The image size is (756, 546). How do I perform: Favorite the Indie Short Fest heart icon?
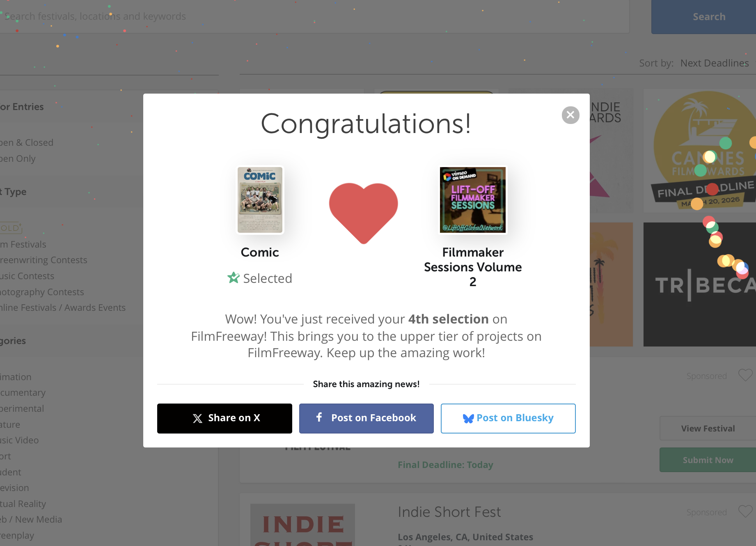[745, 512]
